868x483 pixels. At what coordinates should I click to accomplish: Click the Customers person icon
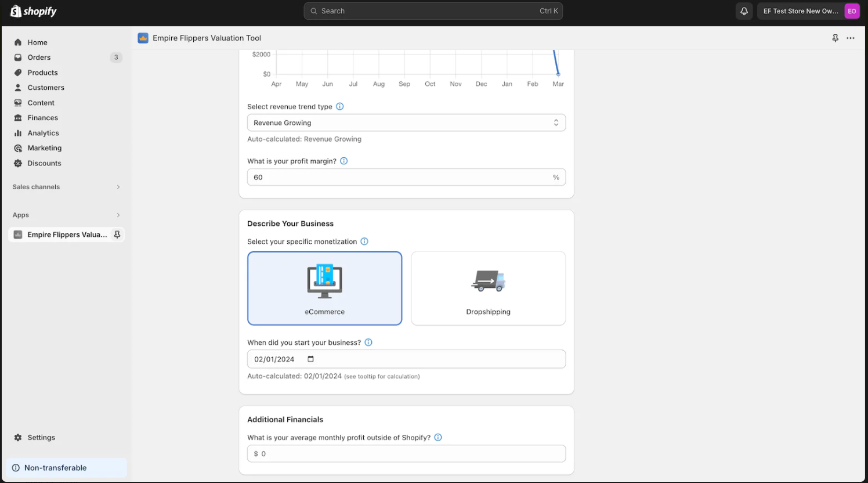click(x=18, y=88)
